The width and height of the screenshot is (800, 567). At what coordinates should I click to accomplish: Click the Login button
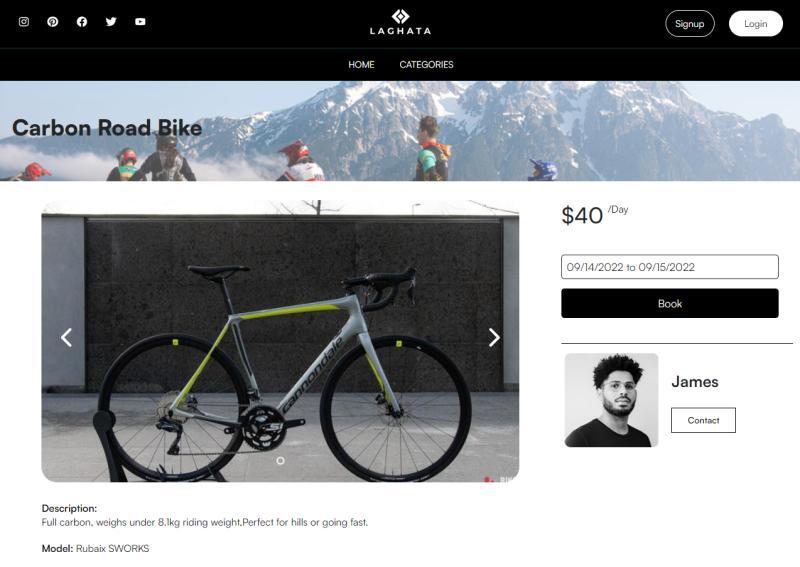755,24
